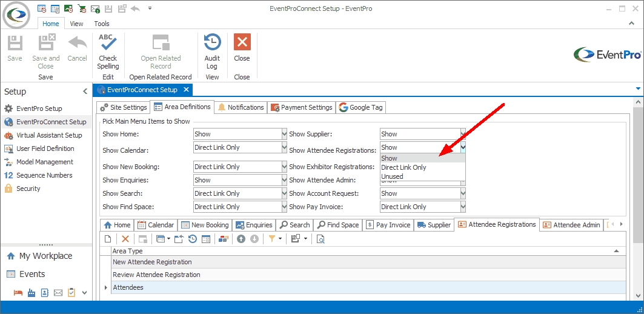The image size is (644, 314).
Task: Switch to the View ribbon tab
Action: pos(76,24)
